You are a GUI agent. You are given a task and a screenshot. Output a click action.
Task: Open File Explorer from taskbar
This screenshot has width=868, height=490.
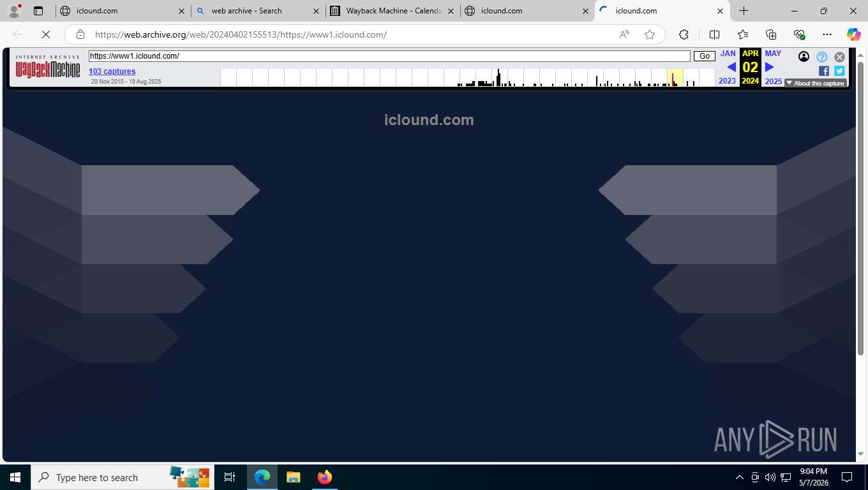coord(293,477)
